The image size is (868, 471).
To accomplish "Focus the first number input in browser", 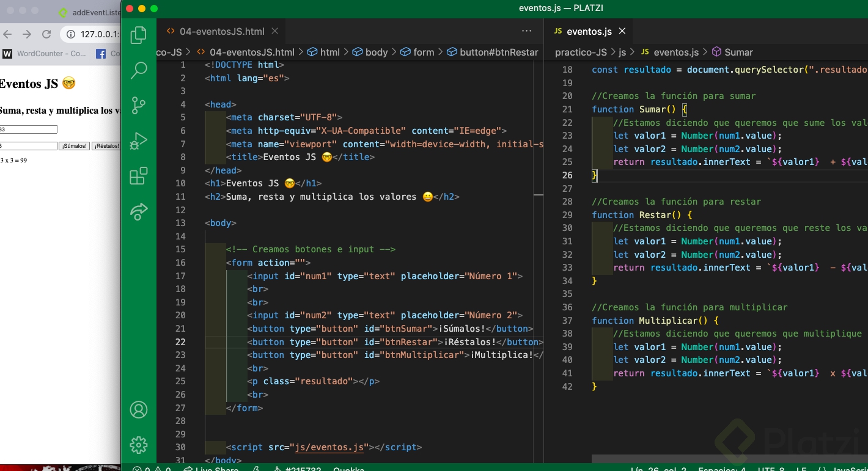I will (x=28, y=130).
